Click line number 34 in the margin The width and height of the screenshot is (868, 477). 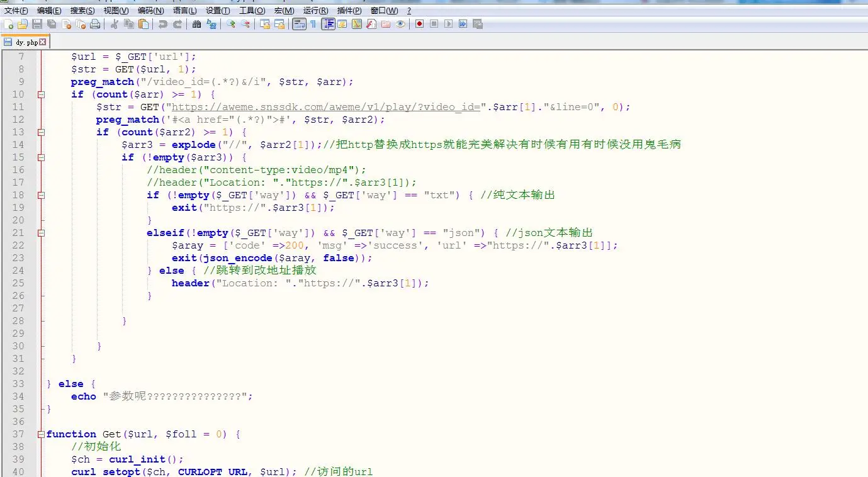pos(18,396)
